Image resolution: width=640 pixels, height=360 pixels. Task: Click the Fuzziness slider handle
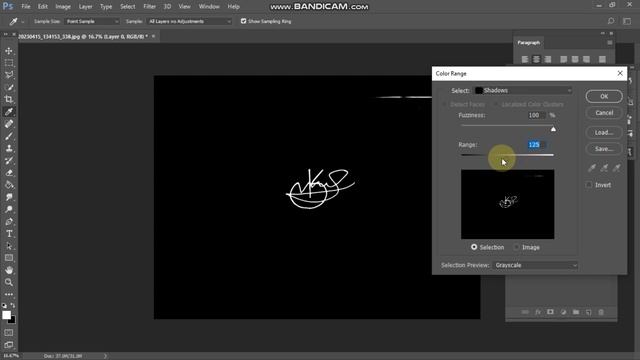(553, 129)
